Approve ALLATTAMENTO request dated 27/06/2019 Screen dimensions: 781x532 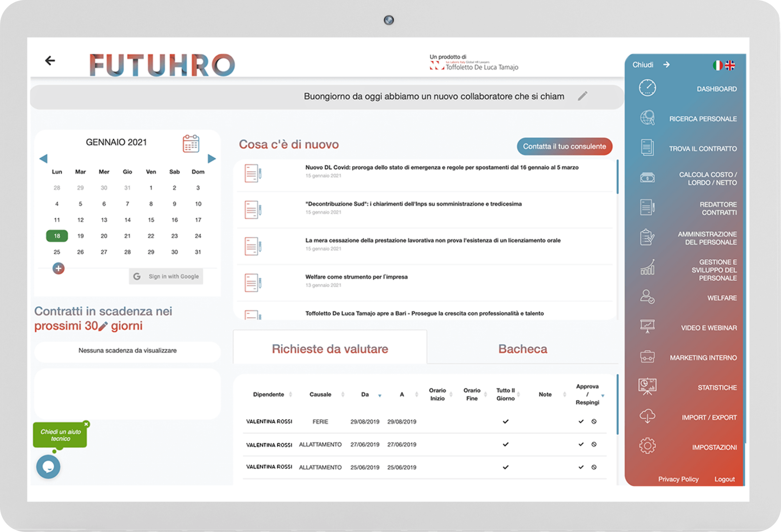click(581, 444)
